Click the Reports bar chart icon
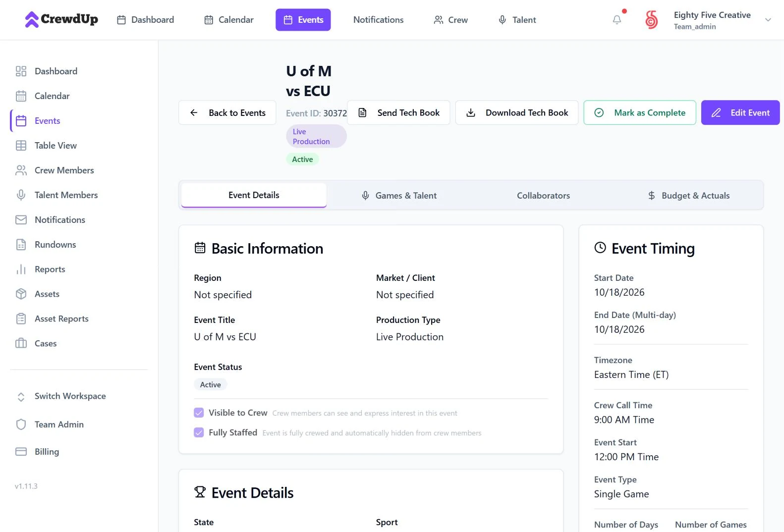 (21, 269)
